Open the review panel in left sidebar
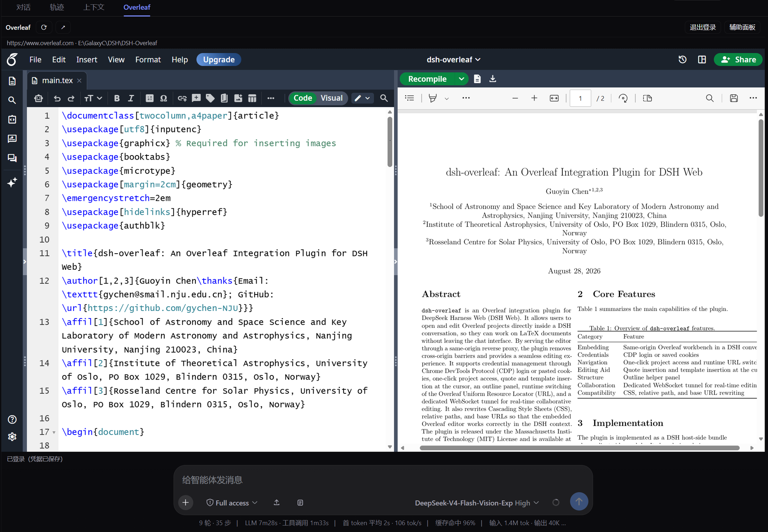 pos(12,139)
